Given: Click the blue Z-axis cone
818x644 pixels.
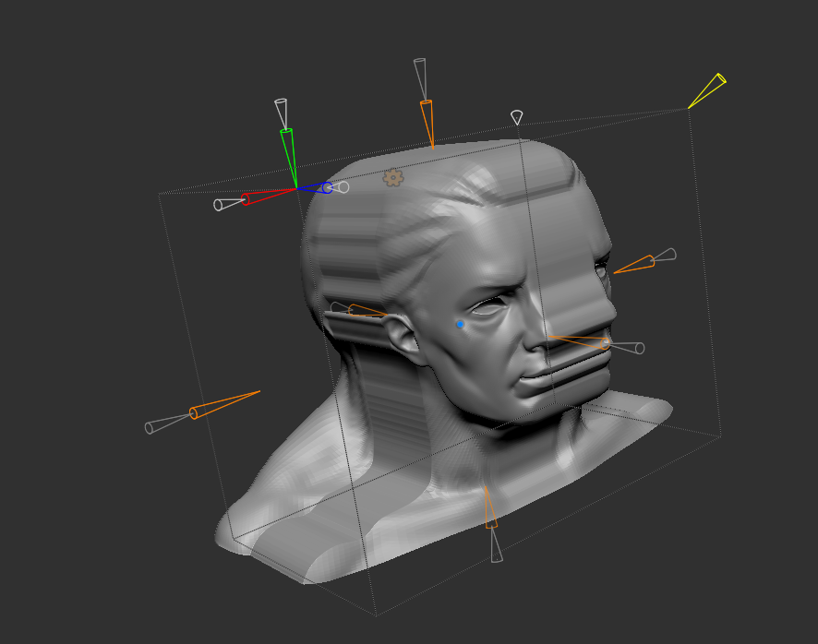Looking at the screenshot, I should tap(315, 187).
